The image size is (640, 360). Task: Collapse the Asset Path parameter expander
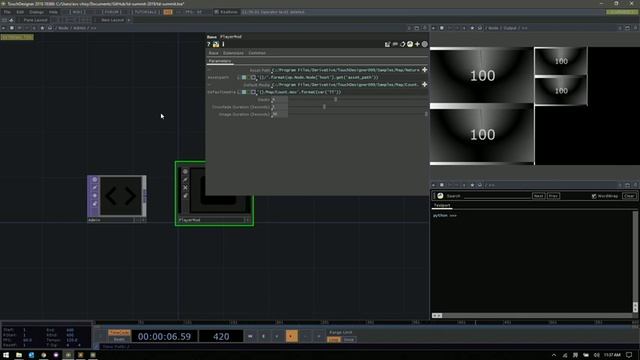209,70
